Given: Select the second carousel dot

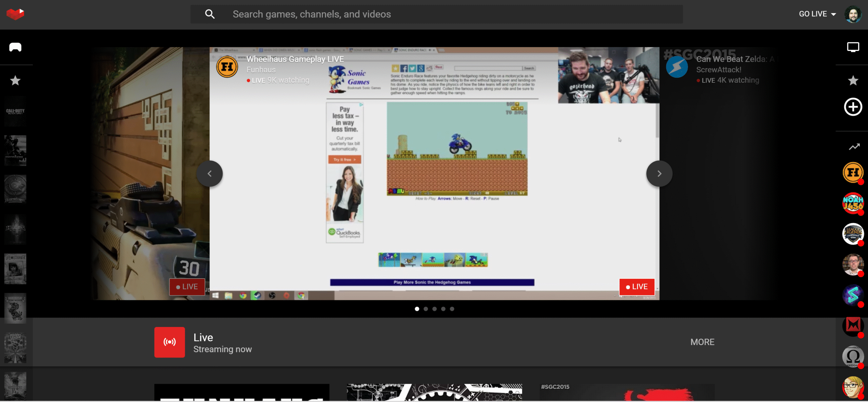Looking at the screenshot, I should click(x=426, y=309).
